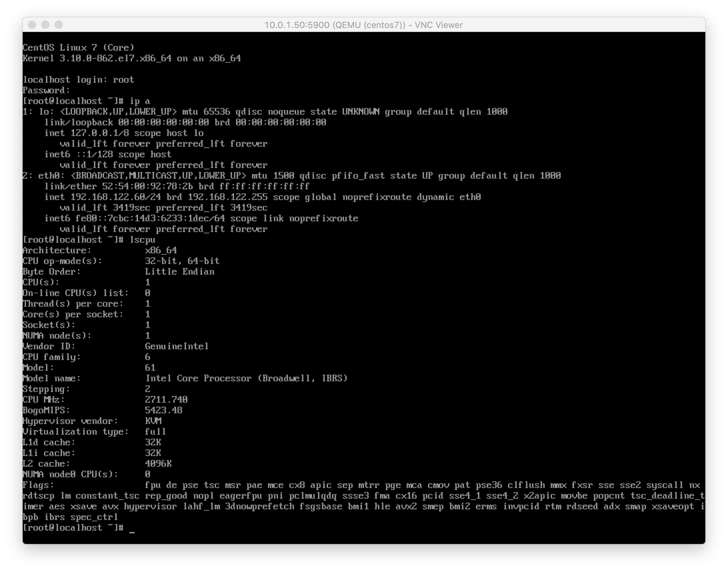Image resolution: width=728 pixels, height=572 pixels.
Task: Click the 'Password:' prompt line
Action: (47, 91)
